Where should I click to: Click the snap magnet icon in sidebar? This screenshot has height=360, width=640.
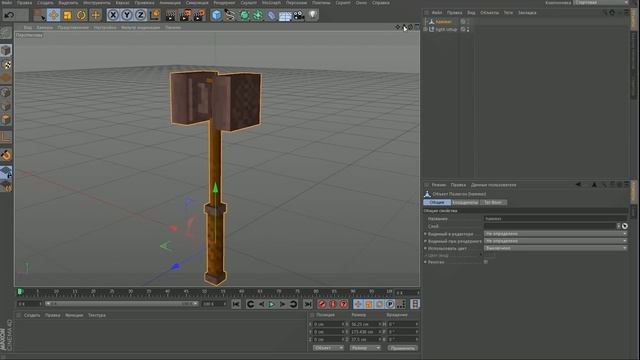6,155
